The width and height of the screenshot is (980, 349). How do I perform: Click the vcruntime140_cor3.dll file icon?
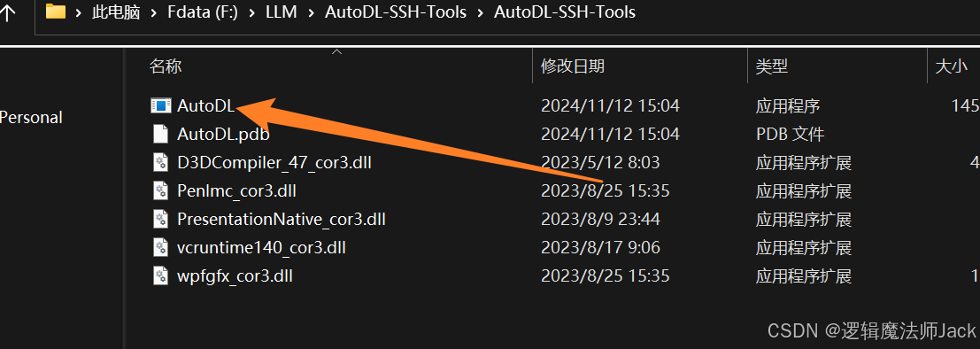160,248
